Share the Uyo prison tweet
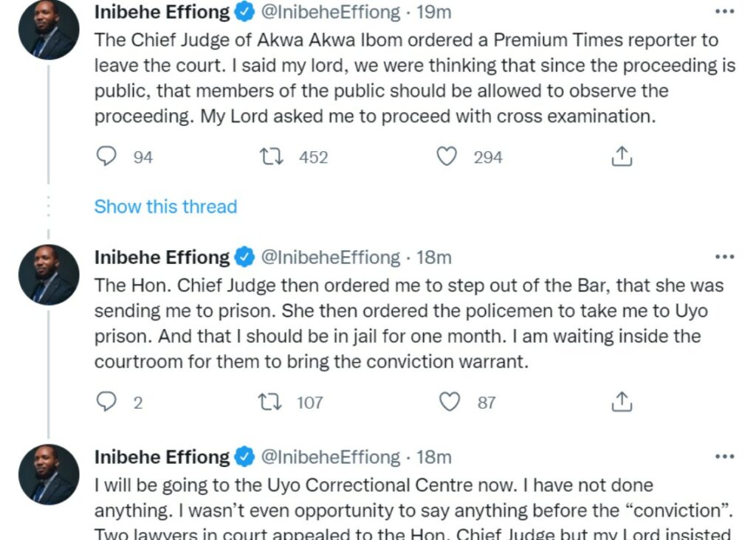 click(x=622, y=401)
